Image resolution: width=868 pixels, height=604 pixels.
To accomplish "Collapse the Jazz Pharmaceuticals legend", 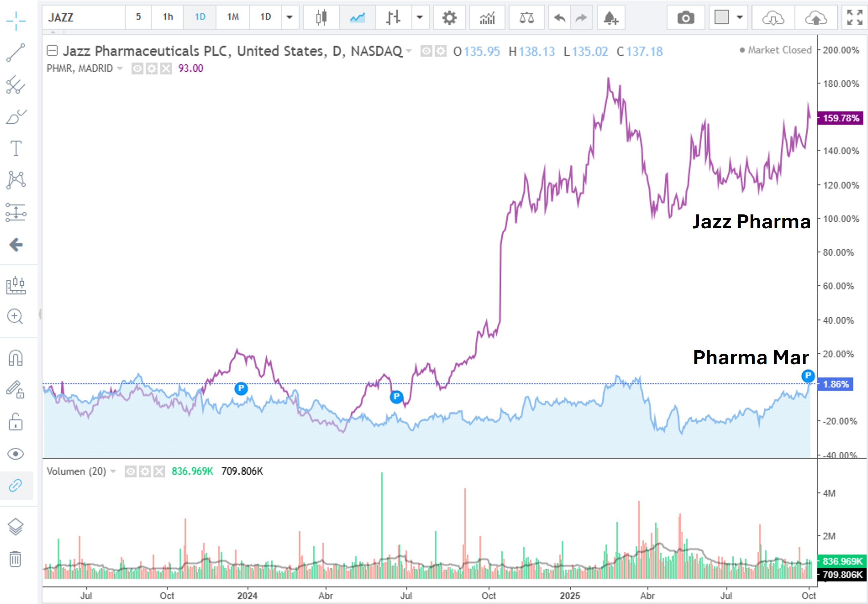I will [52, 51].
